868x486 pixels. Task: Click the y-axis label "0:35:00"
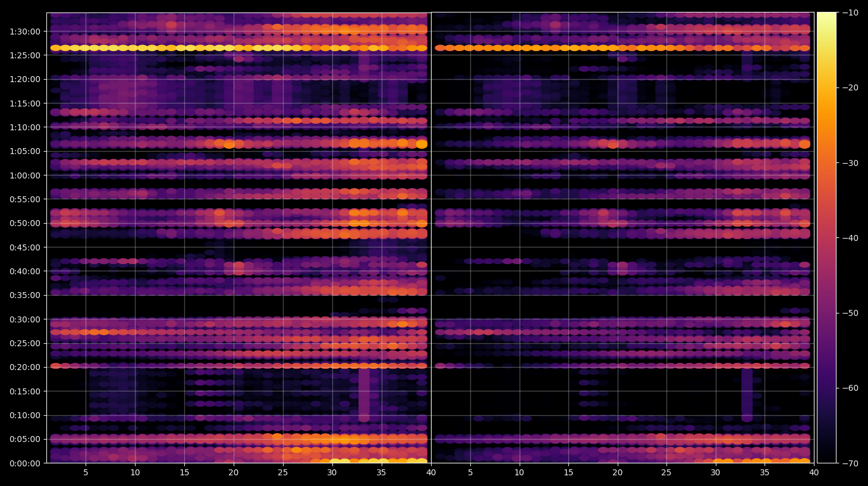pos(25,295)
